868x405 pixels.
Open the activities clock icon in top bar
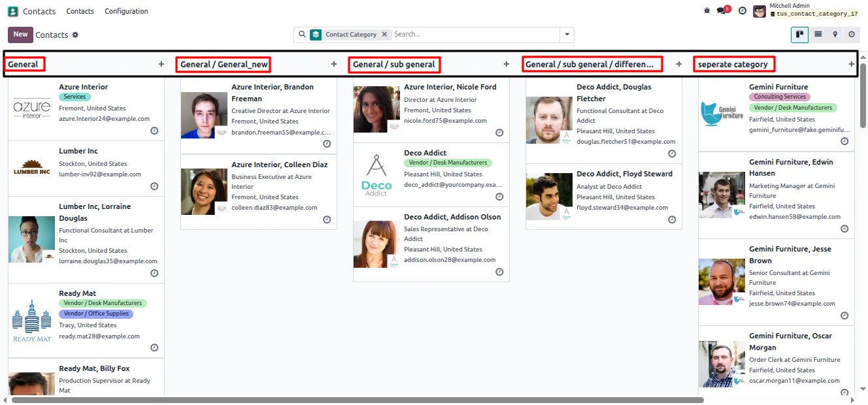[743, 11]
